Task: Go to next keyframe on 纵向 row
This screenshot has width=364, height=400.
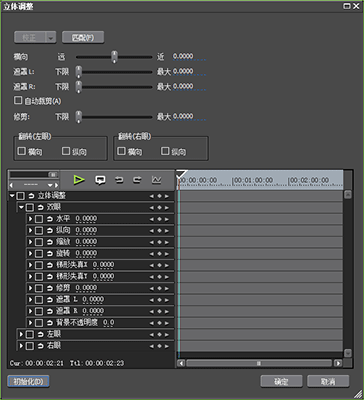Action: coord(167,231)
